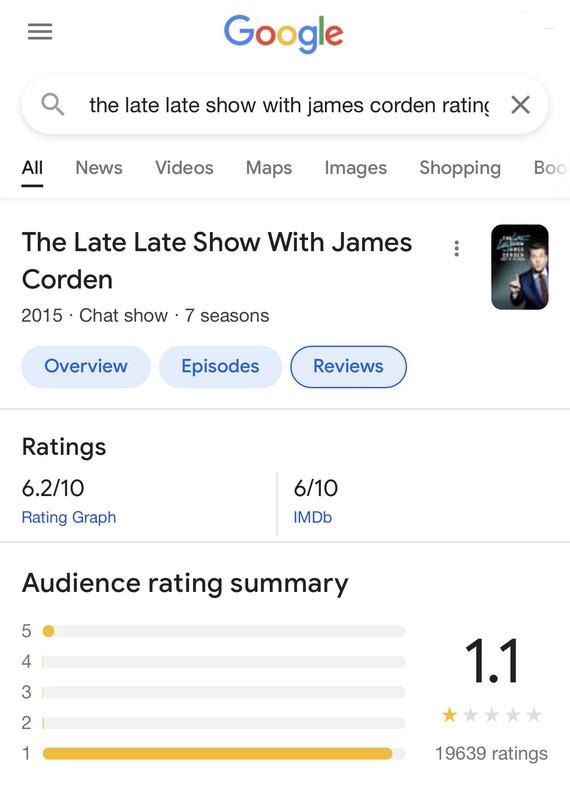The width and height of the screenshot is (570, 800).
Task: Click the Reviews chip
Action: [349, 366]
